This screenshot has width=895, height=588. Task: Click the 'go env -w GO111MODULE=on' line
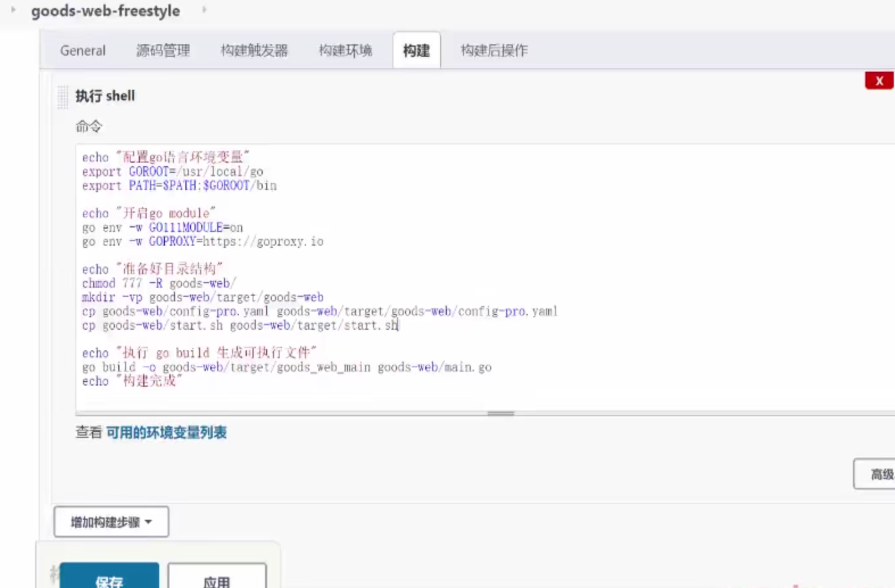click(x=163, y=227)
